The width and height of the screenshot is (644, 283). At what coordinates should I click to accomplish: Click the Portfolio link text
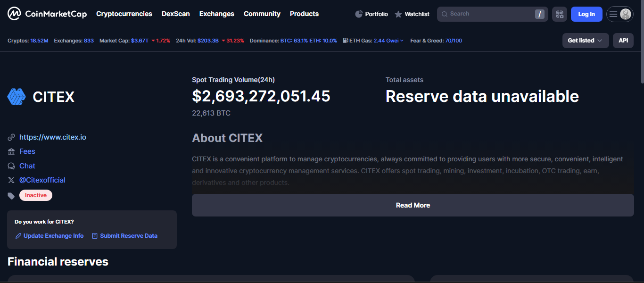coord(377,14)
